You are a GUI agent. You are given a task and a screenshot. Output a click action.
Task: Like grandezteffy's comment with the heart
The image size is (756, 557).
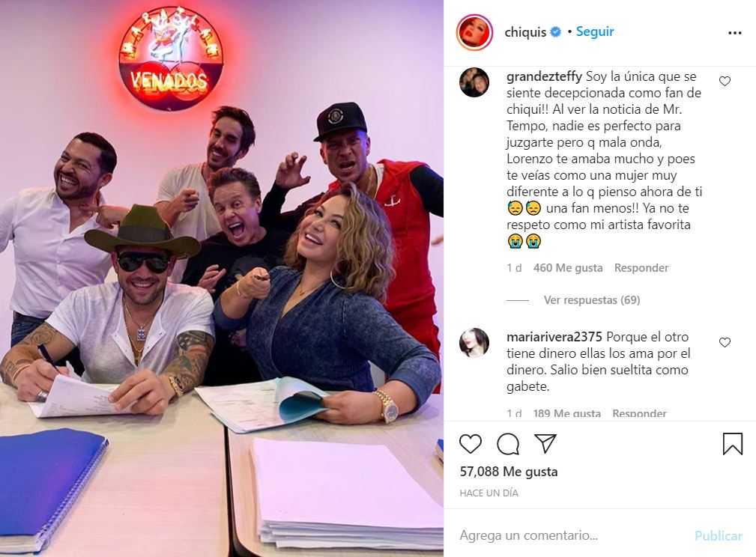725,82
